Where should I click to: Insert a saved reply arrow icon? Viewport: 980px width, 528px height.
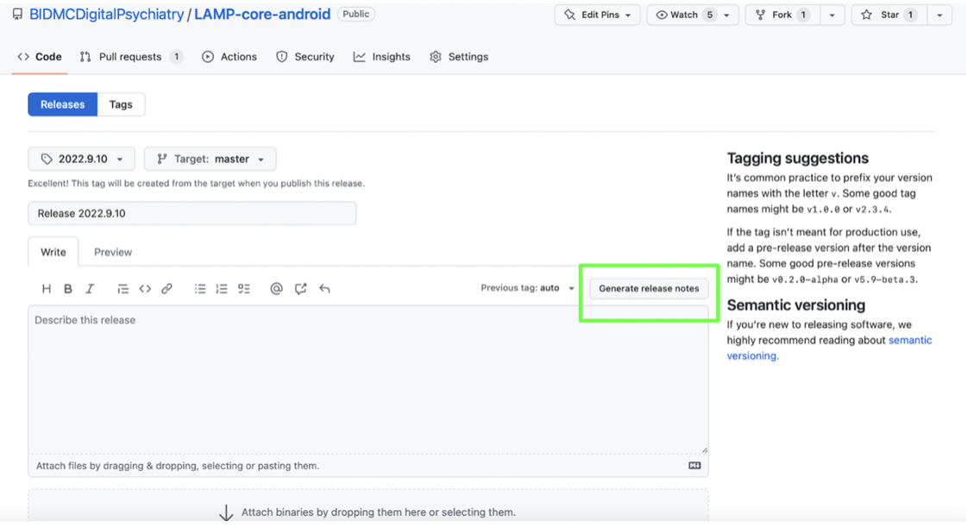point(324,289)
